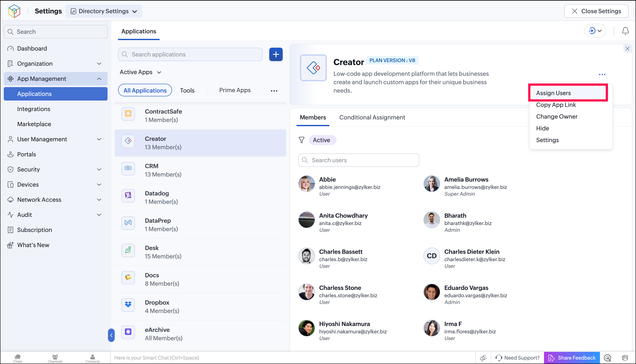Focus the Search applications field
The width and height of the screenshot is (636, 364).
(190, 54)
